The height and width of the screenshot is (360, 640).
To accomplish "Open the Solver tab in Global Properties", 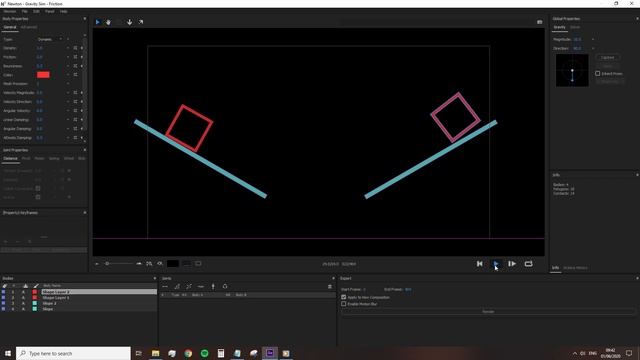I will point(575,27).
